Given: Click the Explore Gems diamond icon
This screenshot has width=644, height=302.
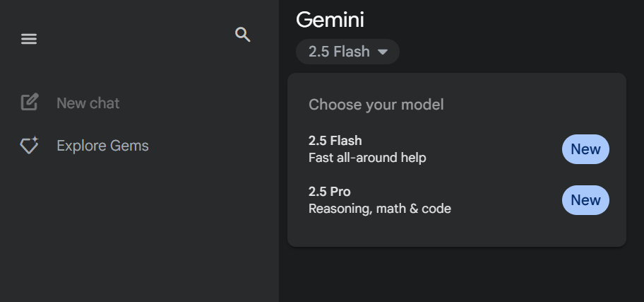Looking at the screenshot, I should [x=30, y=145].
